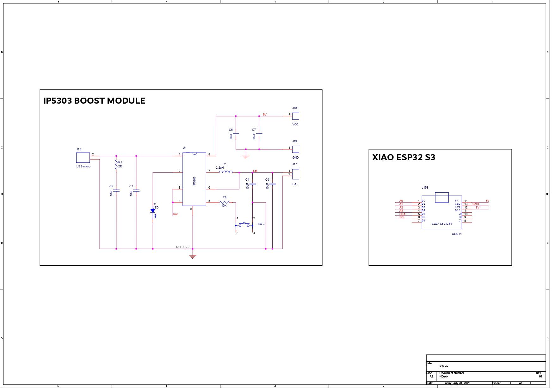Click the <Title> field in title block
The image size is (555, 392).
point(444,367)
